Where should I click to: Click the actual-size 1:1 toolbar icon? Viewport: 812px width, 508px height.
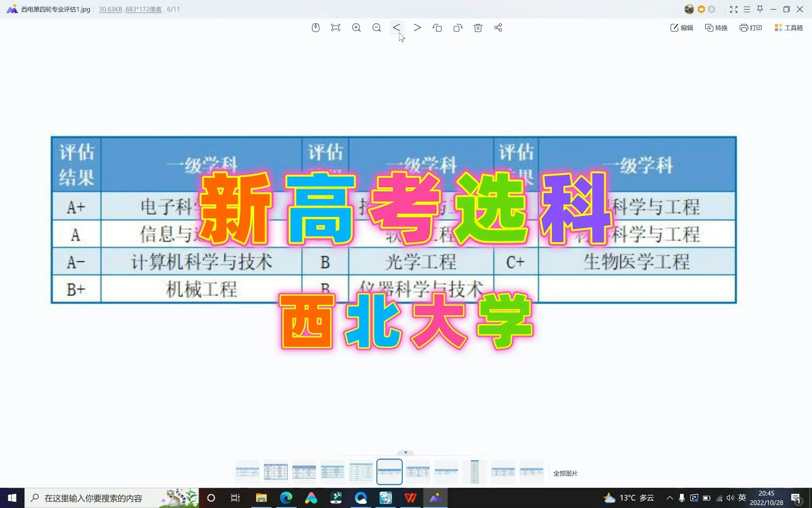tap(316, 28)
